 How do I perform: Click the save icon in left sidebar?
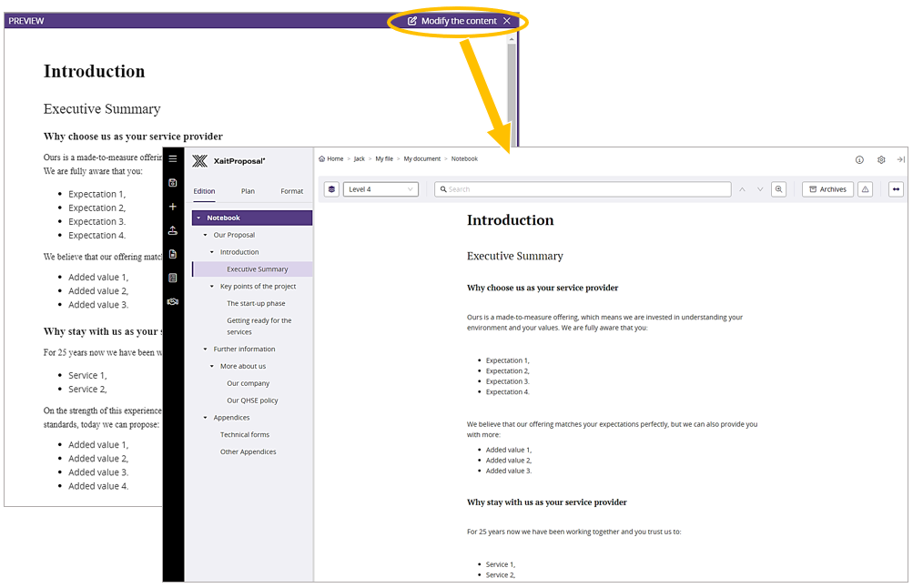(x=173, y=183)
